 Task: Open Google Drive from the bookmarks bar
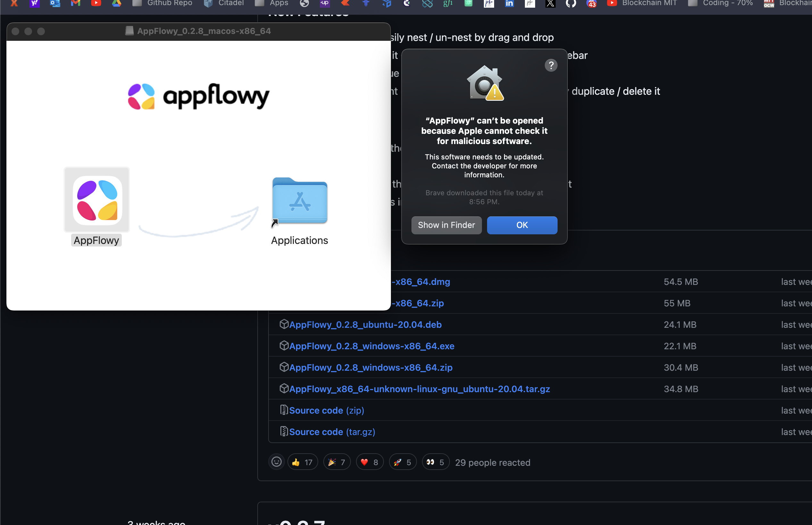point(116,4)
